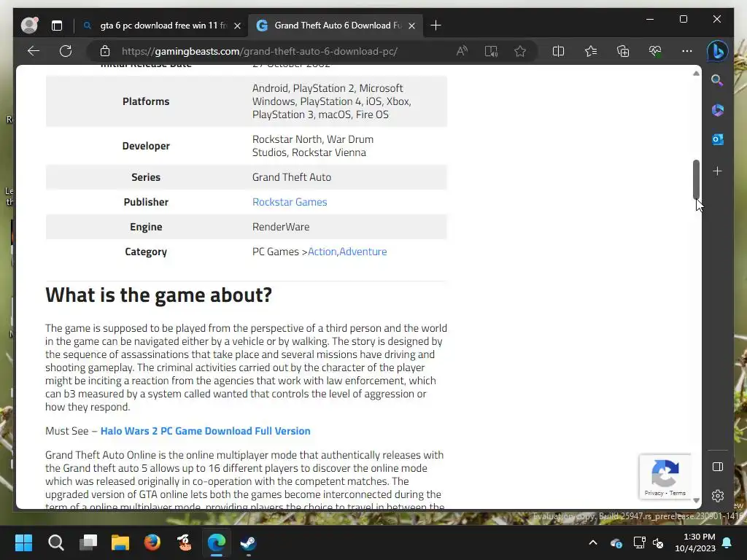This screenshot has width=747, height=560.
Task: View site information lock icon
Action: point(105,51)
